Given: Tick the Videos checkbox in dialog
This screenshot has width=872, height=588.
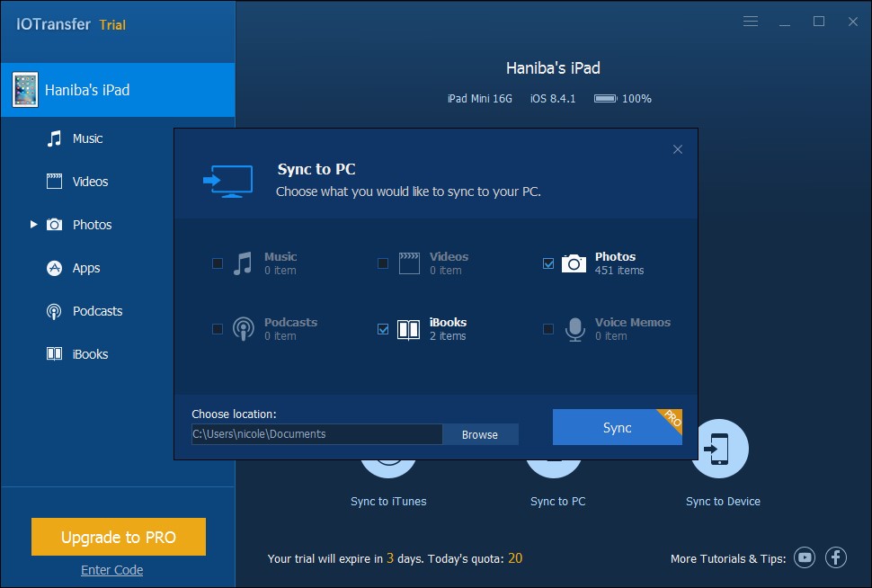Looking at the screenshot, I should tap(383, 263).
